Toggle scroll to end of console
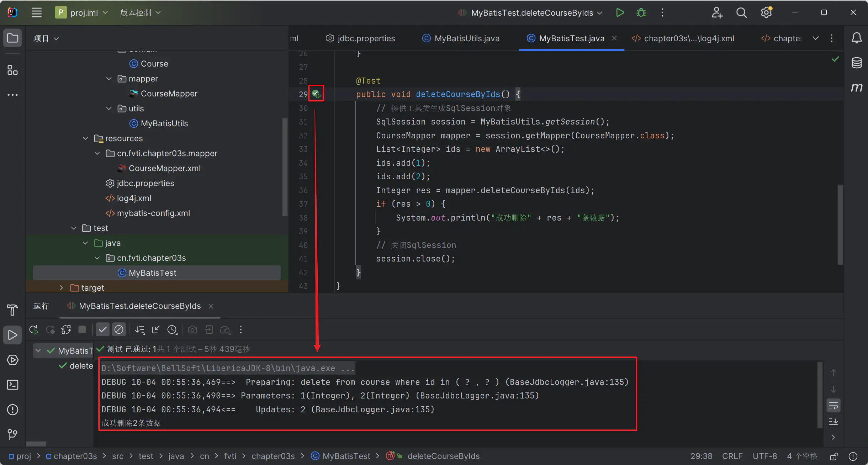 pos(833,422)
